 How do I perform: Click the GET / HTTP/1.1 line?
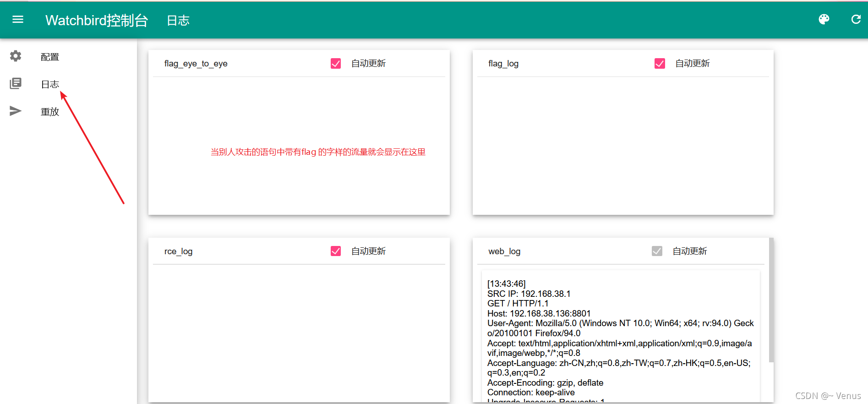[x=518, y=303]
